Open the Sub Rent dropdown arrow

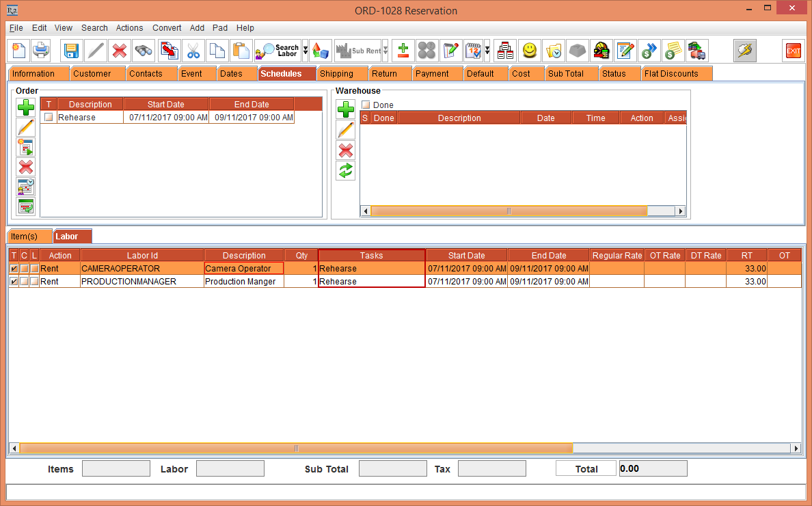click(x=385, y=51)
